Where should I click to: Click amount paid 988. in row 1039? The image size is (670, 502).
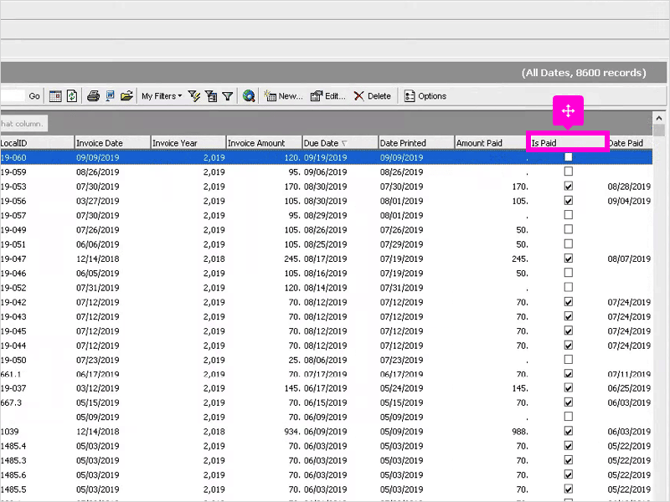[520, 432]
